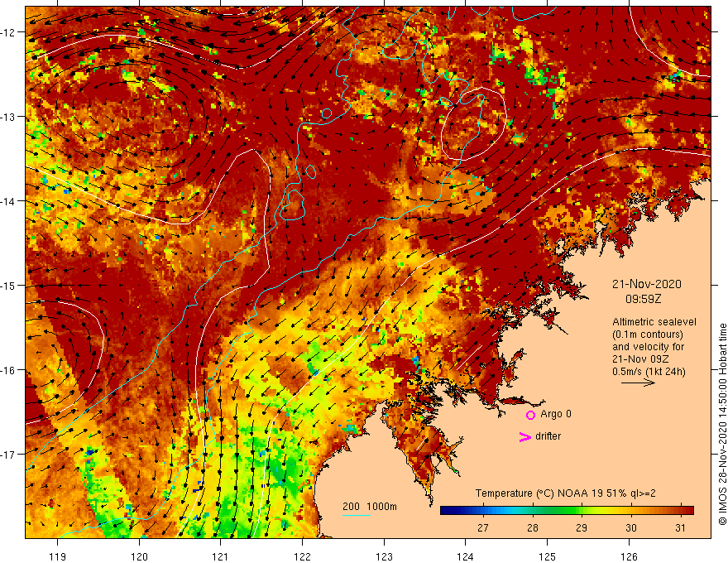The height and width of the screenshot is (563, 728).
Task: Click the 'Altimetric sealevel' text line
Action: (x=654, y=322)
